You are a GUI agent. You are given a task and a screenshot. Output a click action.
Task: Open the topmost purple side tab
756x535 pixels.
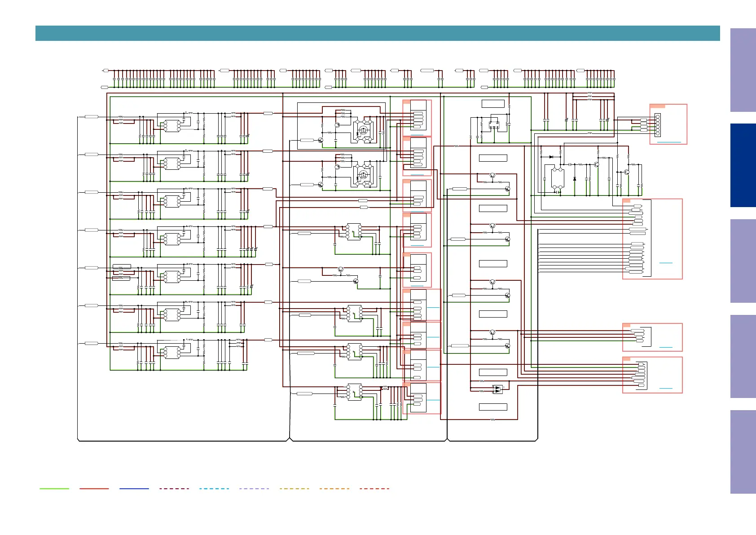click(743, 70)
